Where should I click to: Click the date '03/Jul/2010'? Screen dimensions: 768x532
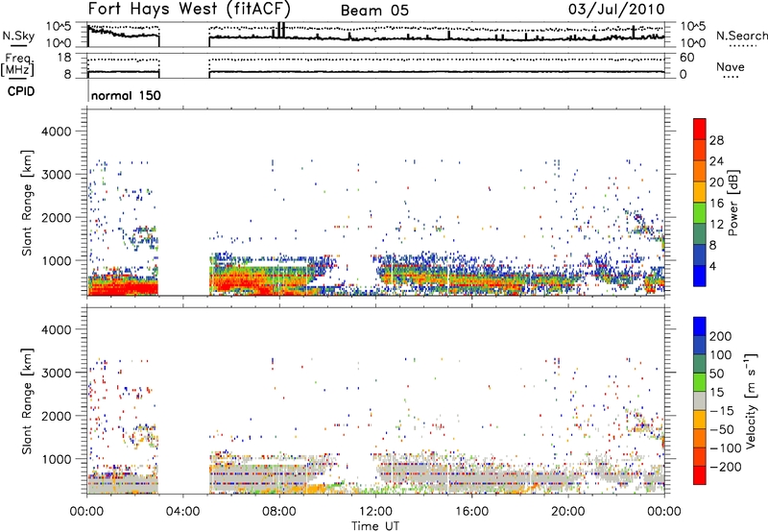pyautogui.click(x=616, y=9)
